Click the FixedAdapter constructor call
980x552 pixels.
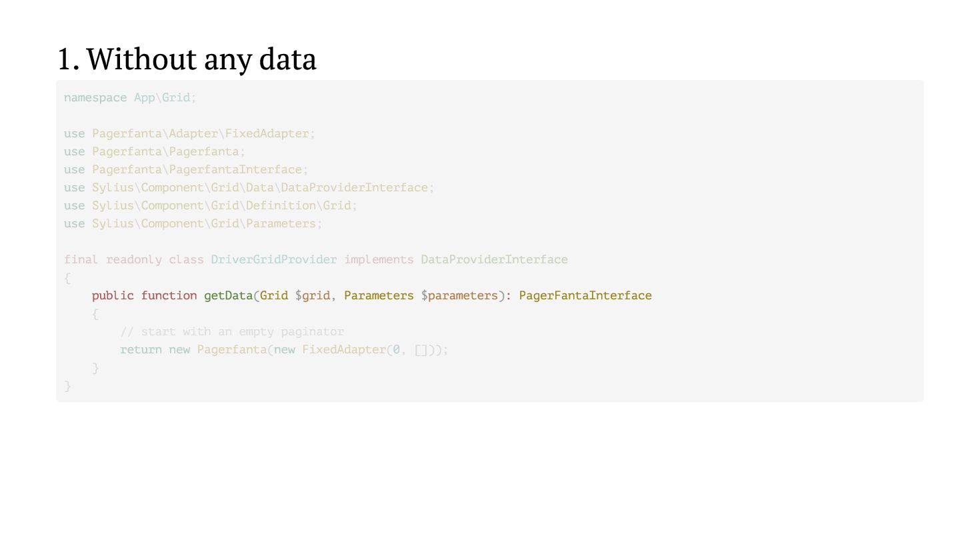tap(343, 349)
